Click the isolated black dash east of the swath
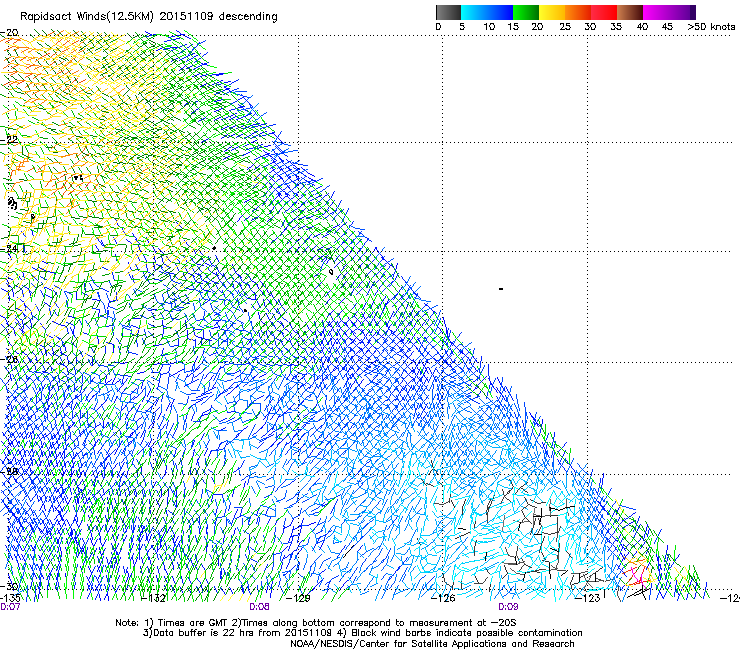This screenshot has width=740, height=650. click(x=501, y=289)
